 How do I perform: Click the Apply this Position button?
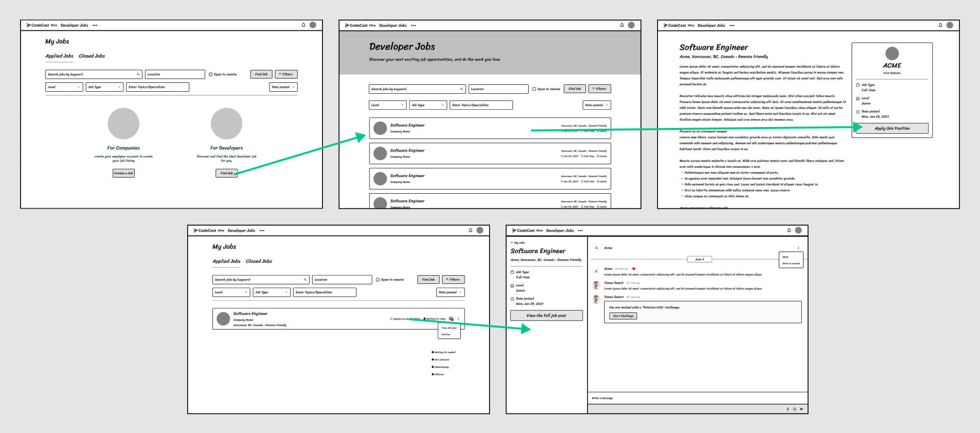(892, 128)
